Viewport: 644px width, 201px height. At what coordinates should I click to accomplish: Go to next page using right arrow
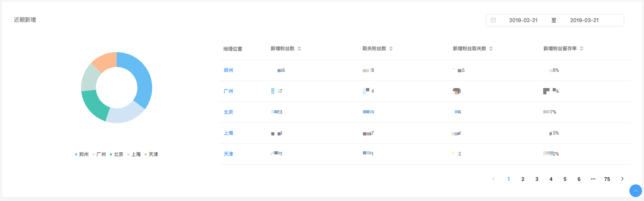click(622, 179)
